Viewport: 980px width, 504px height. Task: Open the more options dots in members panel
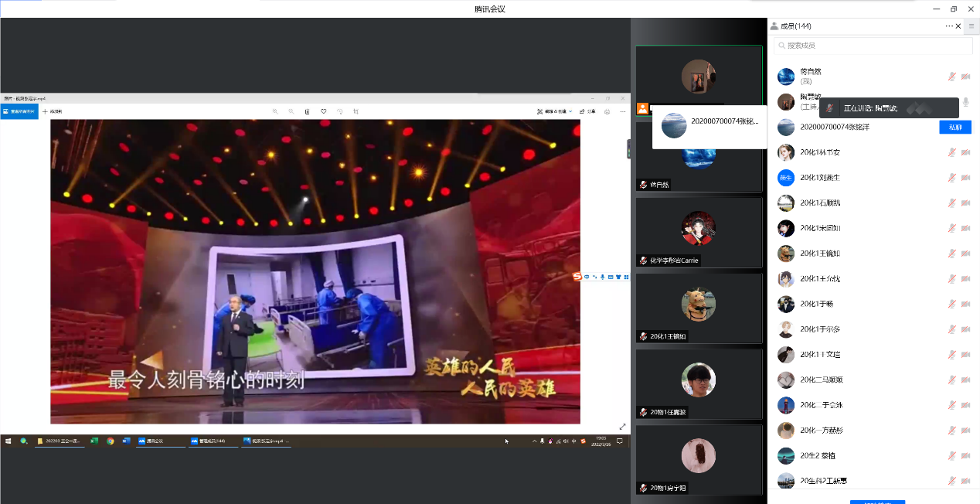(x=949, y=26)
